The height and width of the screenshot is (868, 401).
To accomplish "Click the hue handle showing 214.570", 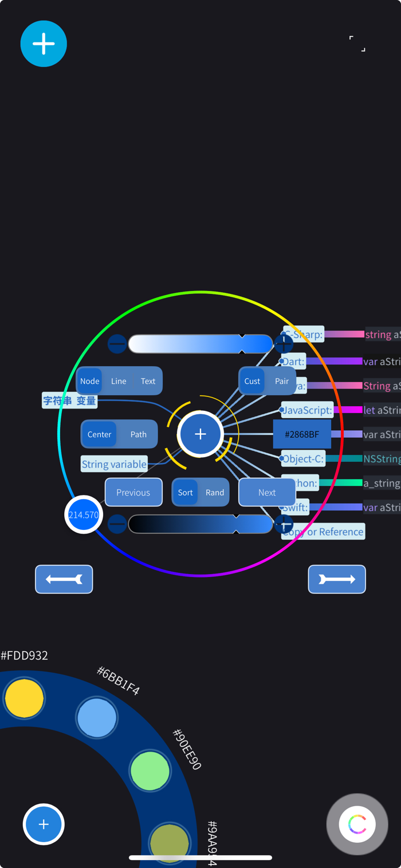I will [x=84, y=514].
